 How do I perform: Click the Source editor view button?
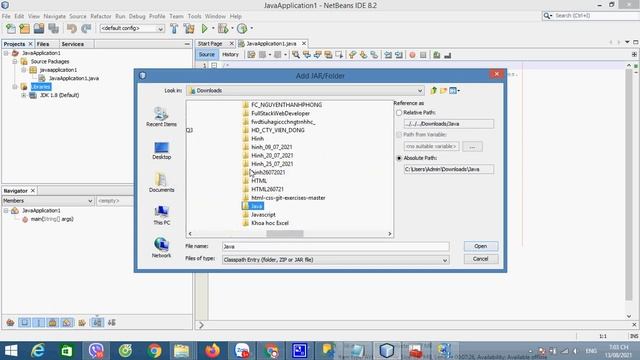(x=207, y=55)
